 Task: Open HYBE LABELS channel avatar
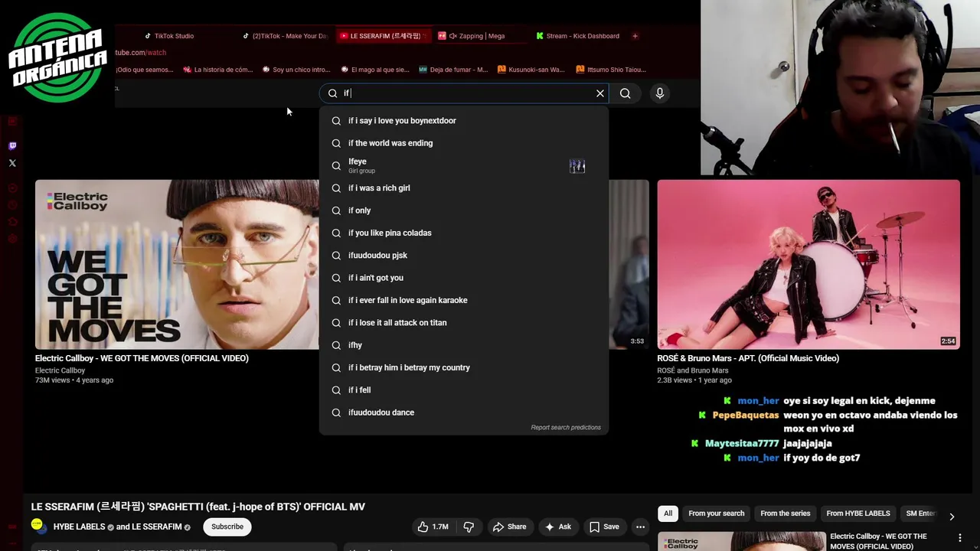[x=38, y=526]
